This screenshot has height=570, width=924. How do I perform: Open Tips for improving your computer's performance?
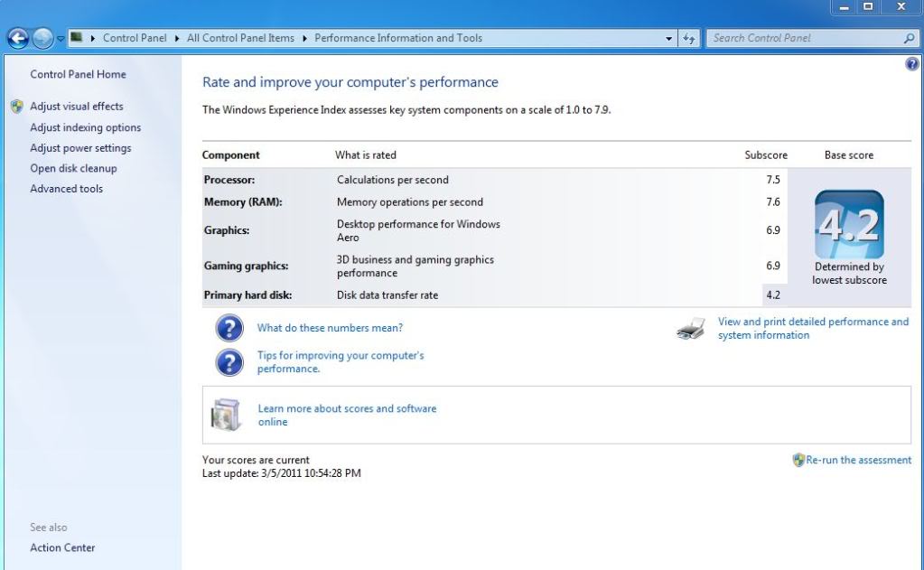click(x=341, y=362)
